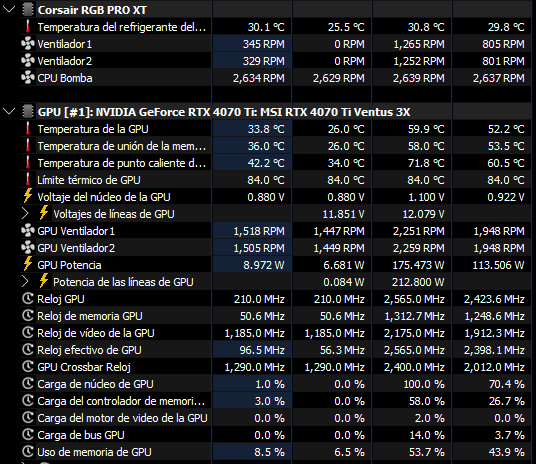Screen dimensions: 536x464
Task: Select the GPU [#1] NVIDIA GeForce RTX 4070 Ti header
Action: click(224, 112)
